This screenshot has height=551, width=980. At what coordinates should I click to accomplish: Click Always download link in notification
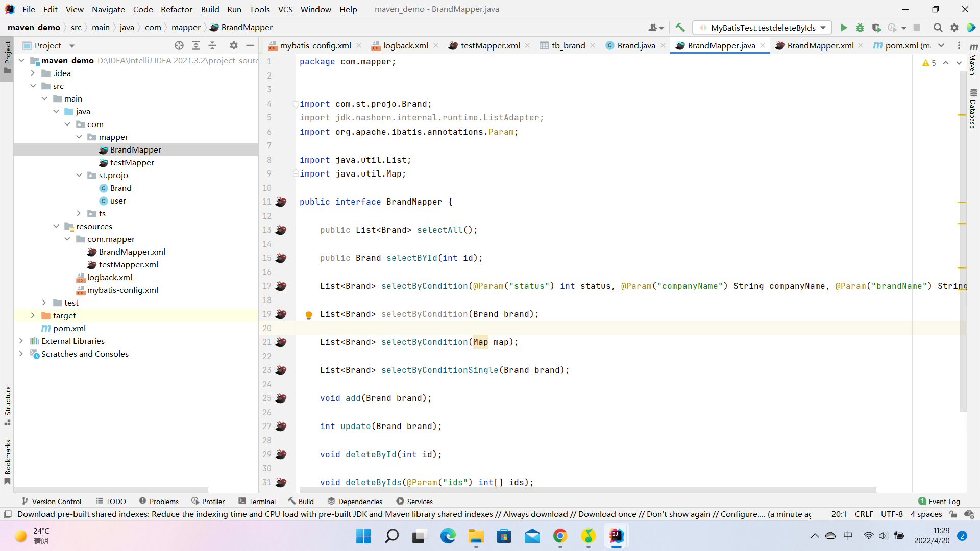(535, 514)
